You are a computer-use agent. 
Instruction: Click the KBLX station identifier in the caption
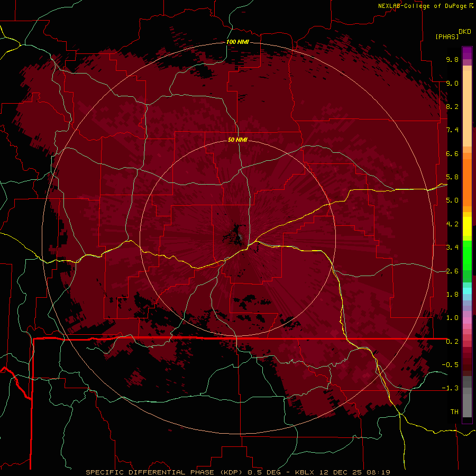pos(304,472)
